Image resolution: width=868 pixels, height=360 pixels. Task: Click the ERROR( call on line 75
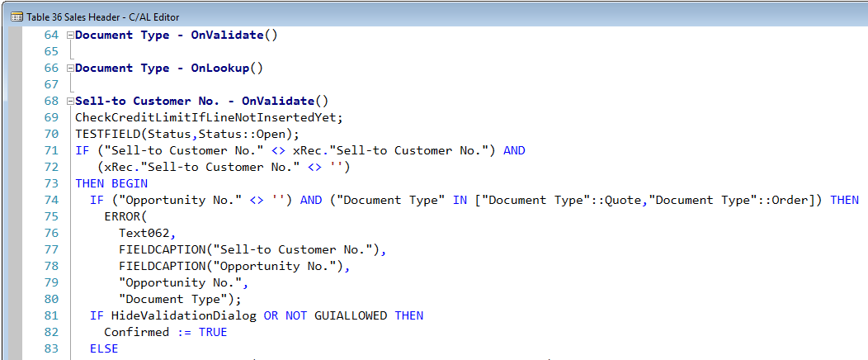click(x=125, y=216)
